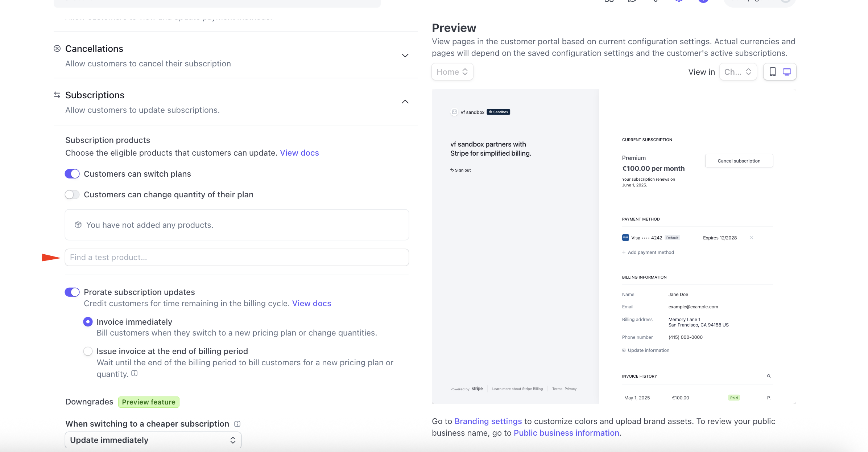The height and width of the screenshot is (452, 868).
Task: Click the package icon in empty products box
Action: (78, 225)
